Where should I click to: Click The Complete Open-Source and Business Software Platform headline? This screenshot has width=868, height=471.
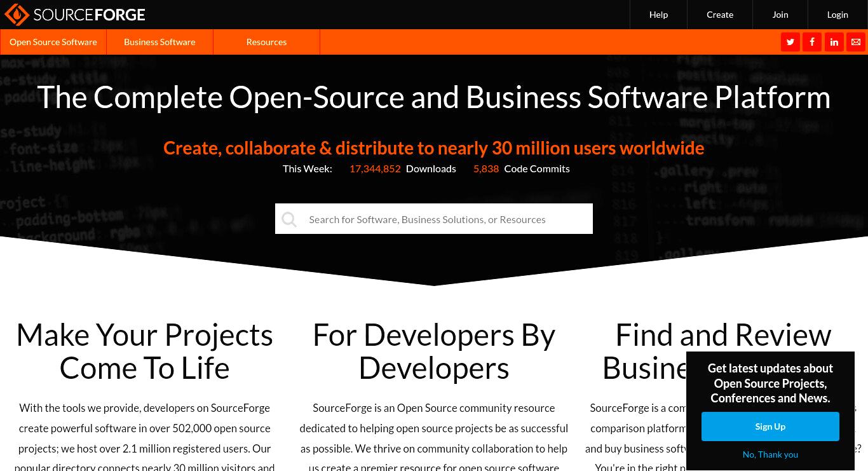pyautogui.click(x=434, y=97)
